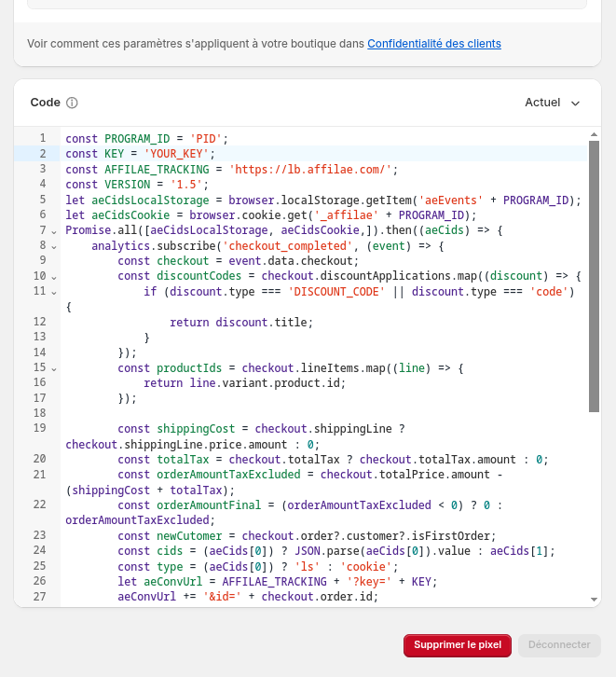616x677 pixels.
Task: Collapse code fold at line 15
Action: pyautogui.click(x=54, y=369)
